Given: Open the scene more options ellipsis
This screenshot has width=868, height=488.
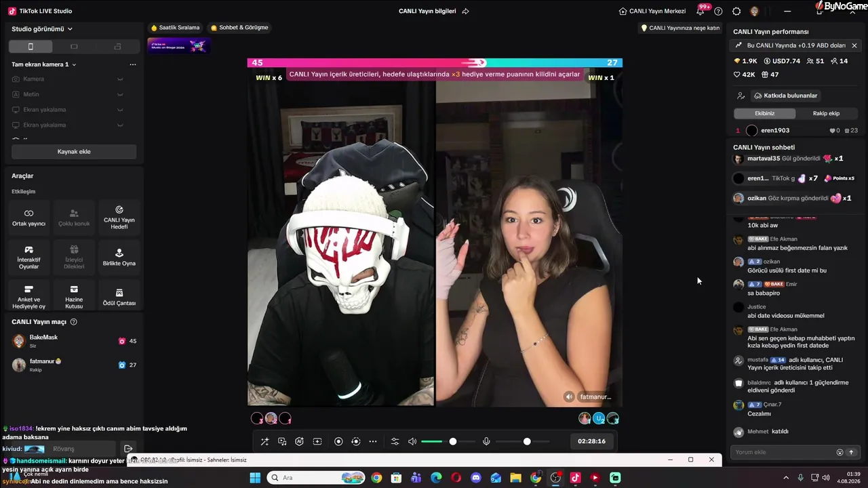Looking at the screenshot, I should pos(133,64).
